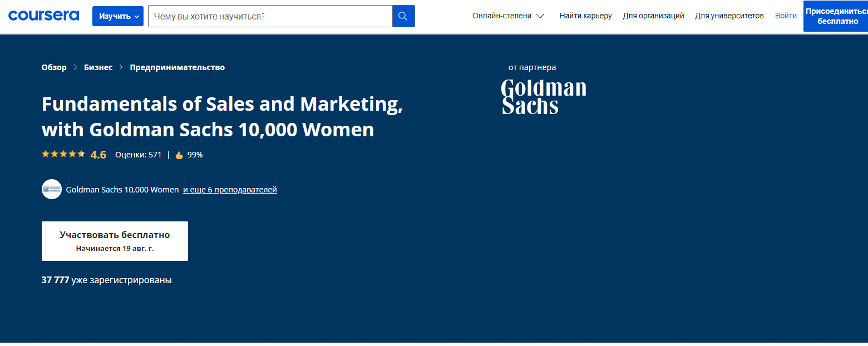Click the Coursera logo
This screenshot has height=346, width=868.
click(43, 16)
